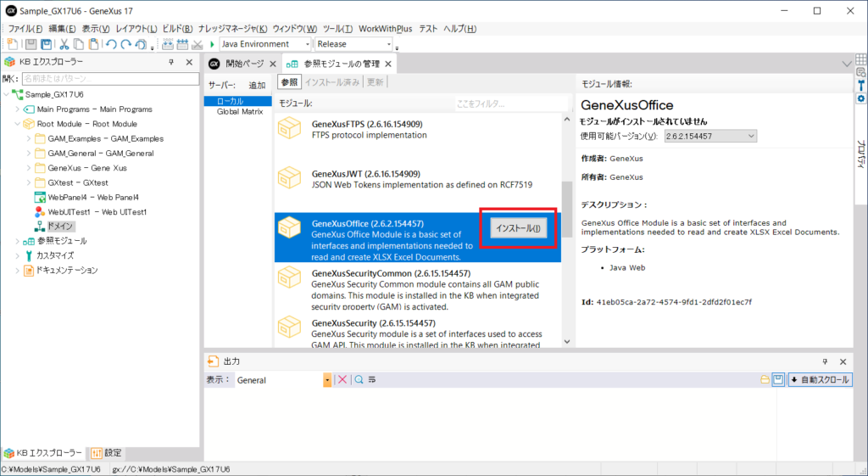868x476 pixels.
Task: Open the ナレッジマネージャ menu
Action: click(233, 29)
